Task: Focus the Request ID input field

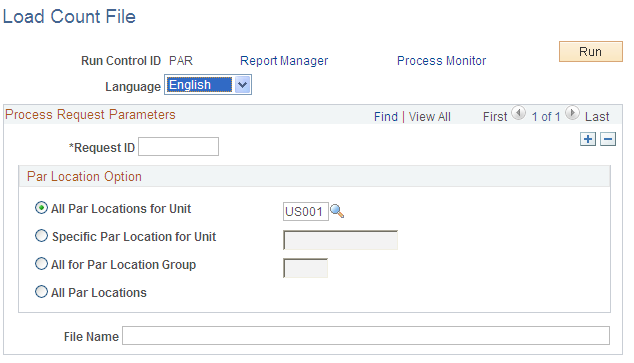Action: coord(178,146)
